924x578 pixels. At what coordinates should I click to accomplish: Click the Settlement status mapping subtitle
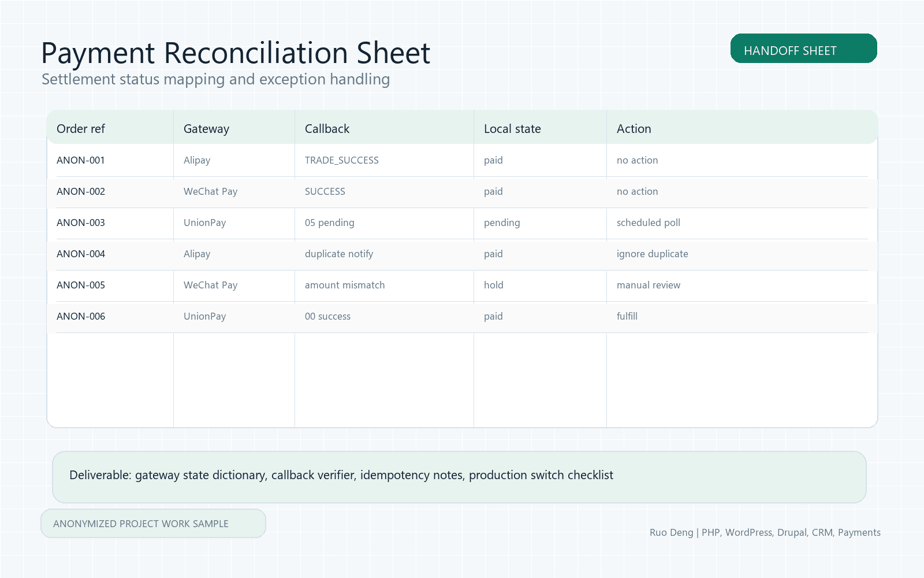215,79
